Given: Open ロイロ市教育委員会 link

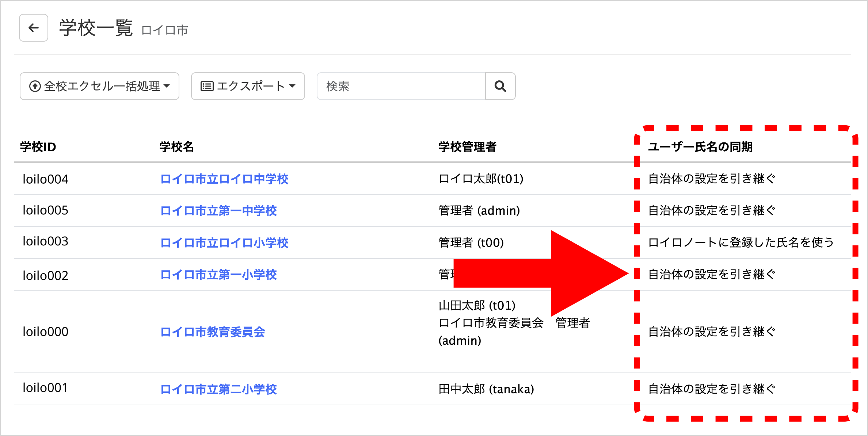Looking at the screenshot, I should pos(213,332).
